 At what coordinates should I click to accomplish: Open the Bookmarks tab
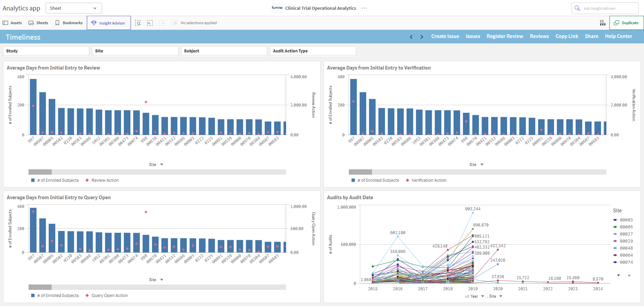(69, 23)
